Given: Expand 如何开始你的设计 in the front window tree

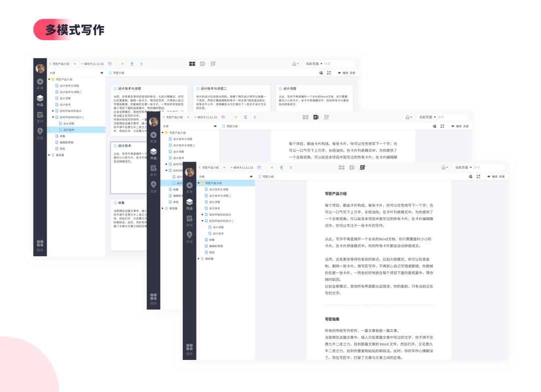Looking at the screenshot, I should tap(202, 214).
